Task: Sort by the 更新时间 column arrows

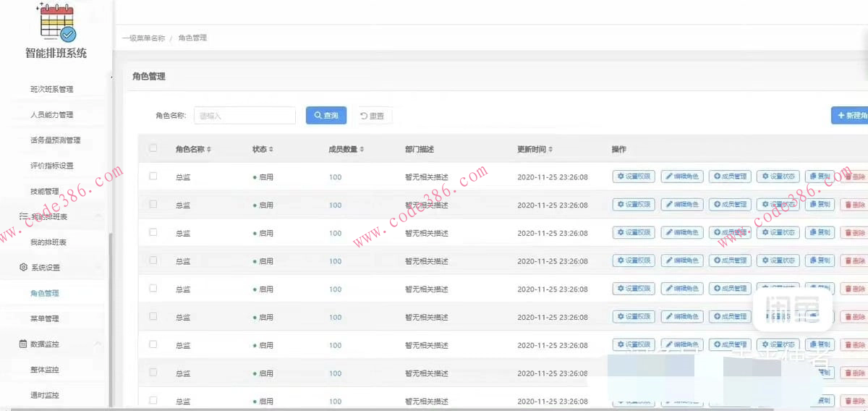Action: pyautogui.click(x=550, y=150)
